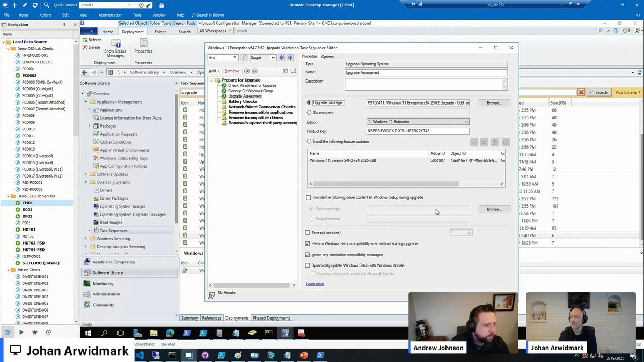Uncheck Ignore any dismissible compatibility messages
The image size is (644, 362).
[x=308, y=255]
